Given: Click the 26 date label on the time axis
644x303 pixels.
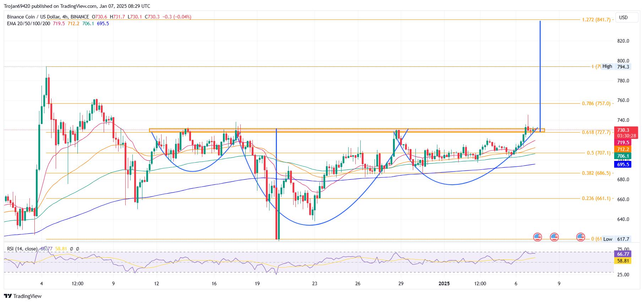Looking at the screenshot, I should tap(358, 283).
